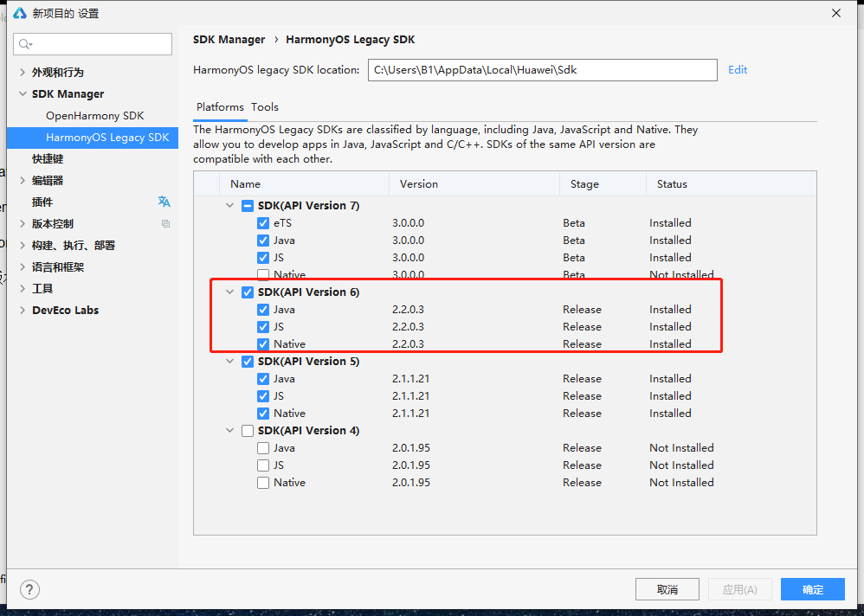Click the 2.2.0.3 version in Native row
Viewport: 864px width, 616px height.
click(x=409, y=344)
